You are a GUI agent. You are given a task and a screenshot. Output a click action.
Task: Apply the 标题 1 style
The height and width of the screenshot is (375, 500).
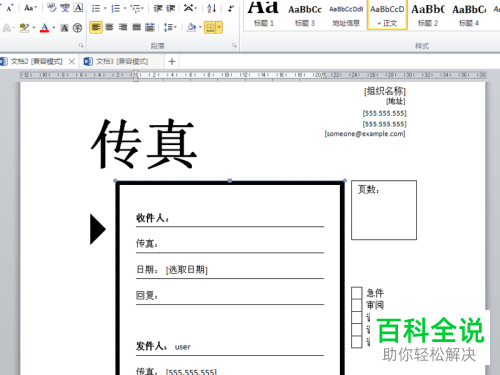[264, 14]
